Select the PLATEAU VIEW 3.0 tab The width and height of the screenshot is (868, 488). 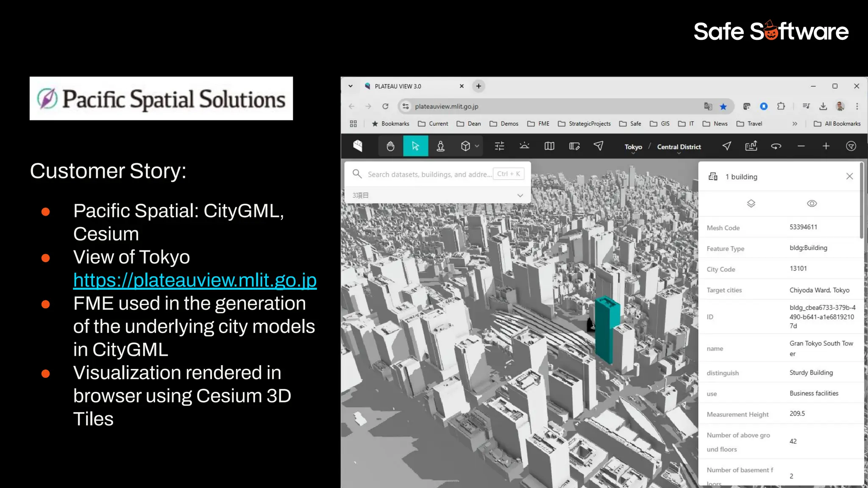coord(413,86)
